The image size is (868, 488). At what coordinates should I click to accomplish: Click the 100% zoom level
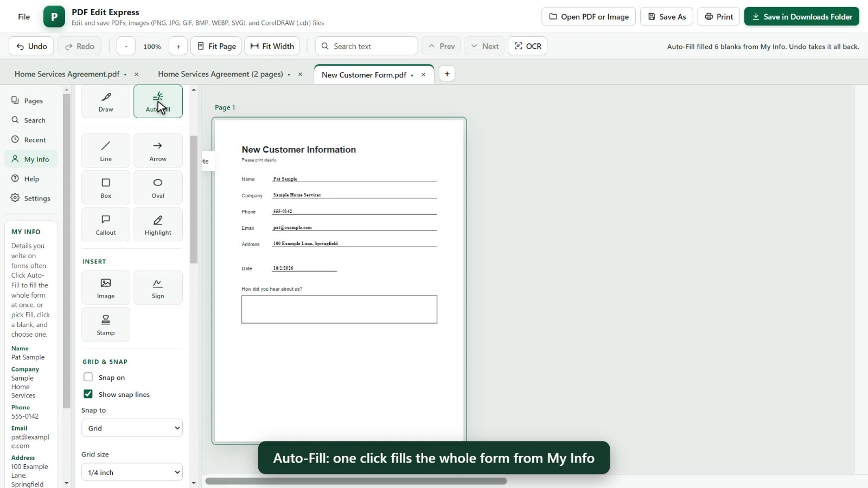click(152, 47)
